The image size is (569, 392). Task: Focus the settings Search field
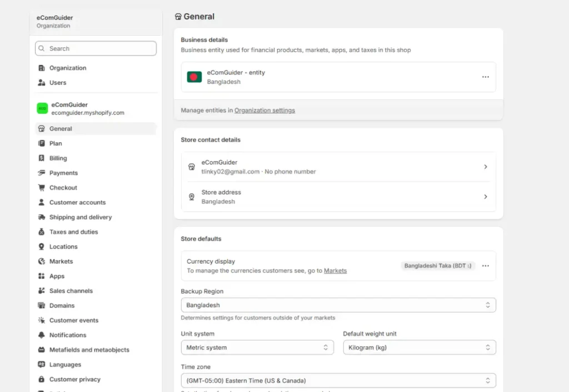pos(96,48)
